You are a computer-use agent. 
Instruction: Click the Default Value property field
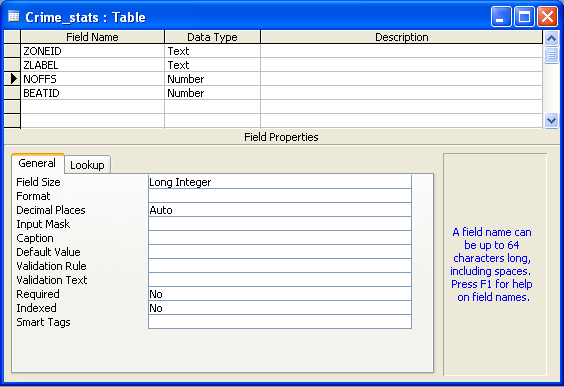click(280, 252)
